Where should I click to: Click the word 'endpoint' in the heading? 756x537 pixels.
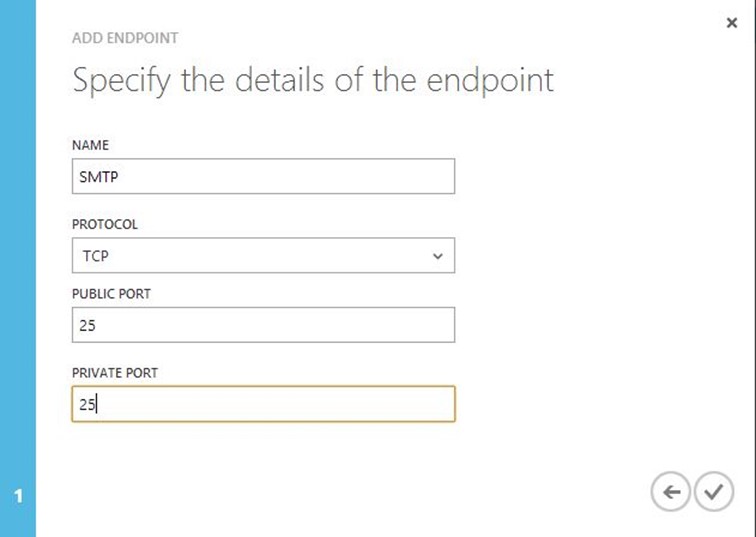pyautogui.click(x=482, y=81)
